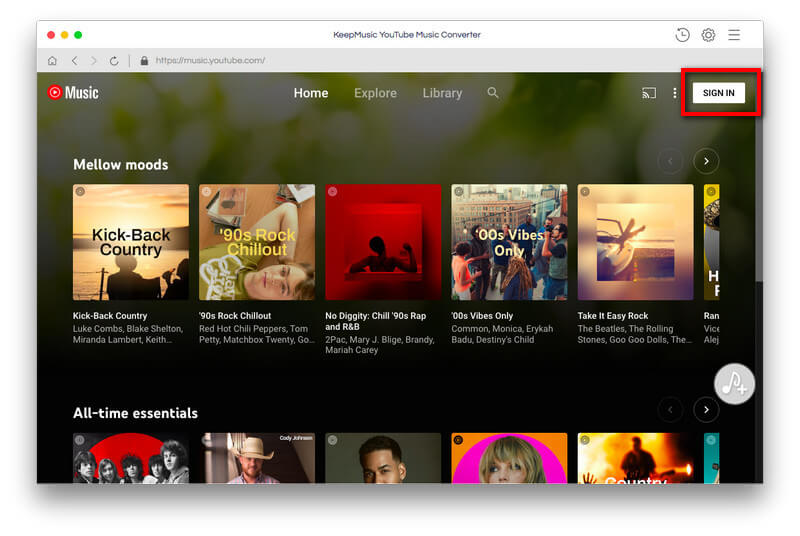This screenshot has height=536, width=800.
Task: Click Luke Combs, Blake Shelton artist text
Action: (128, 334)
